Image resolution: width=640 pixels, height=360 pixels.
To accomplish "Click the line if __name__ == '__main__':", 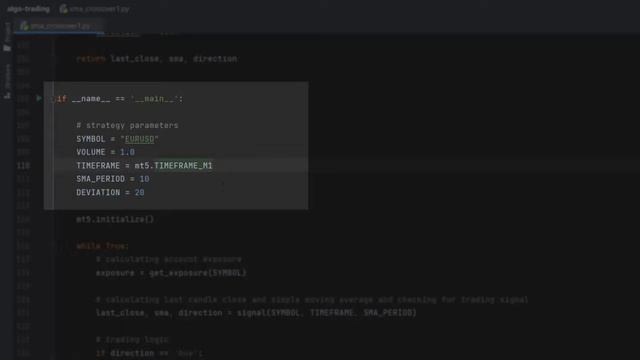I will 120,99.
